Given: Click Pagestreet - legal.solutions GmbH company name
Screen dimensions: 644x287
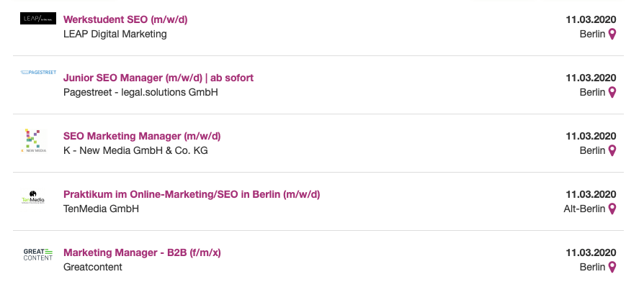Looking at the screenshot, I should [140, 92].
